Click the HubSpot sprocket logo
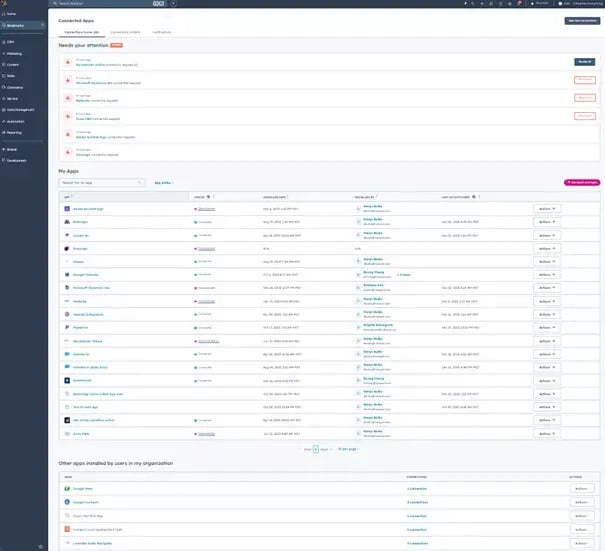The image size is (605, 551). [x=4, y=3]
